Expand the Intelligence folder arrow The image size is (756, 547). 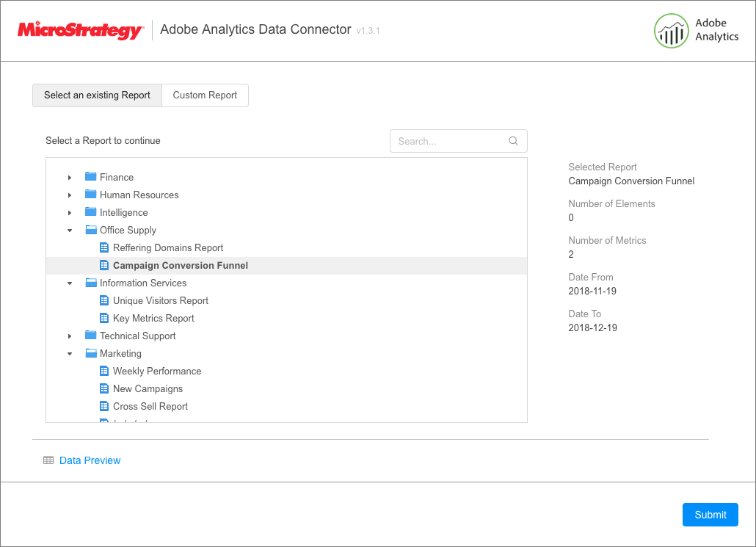point(70,212)
